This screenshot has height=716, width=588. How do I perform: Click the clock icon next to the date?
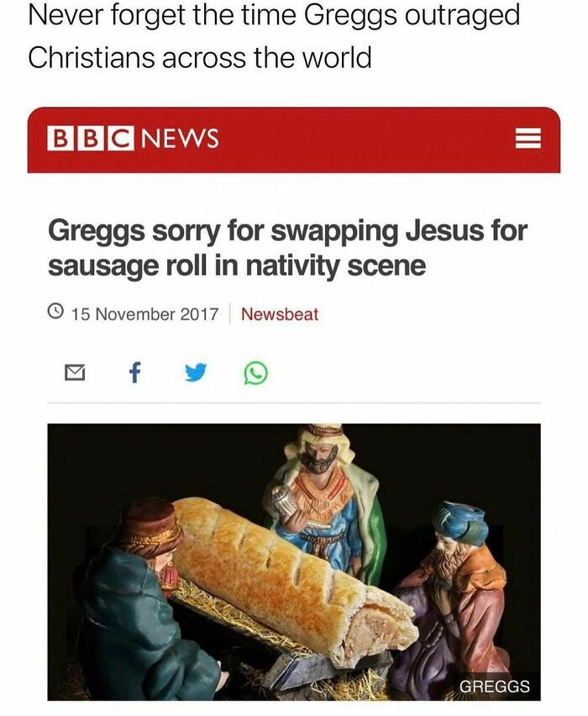click(56, 313)
